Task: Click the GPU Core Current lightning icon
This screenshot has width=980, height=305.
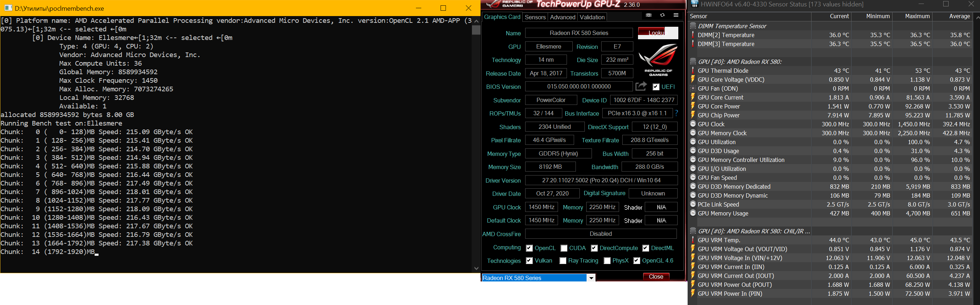Action: tap(693, 97)
